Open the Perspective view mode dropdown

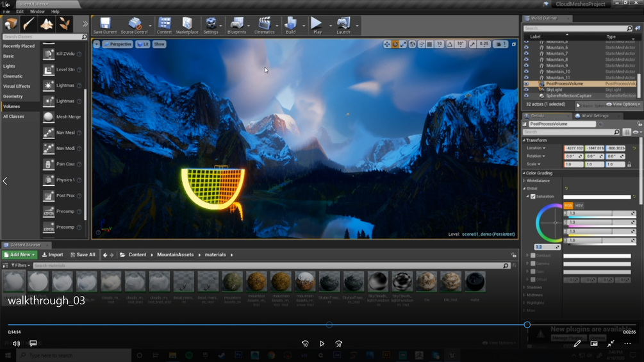[x=118, y=44]
